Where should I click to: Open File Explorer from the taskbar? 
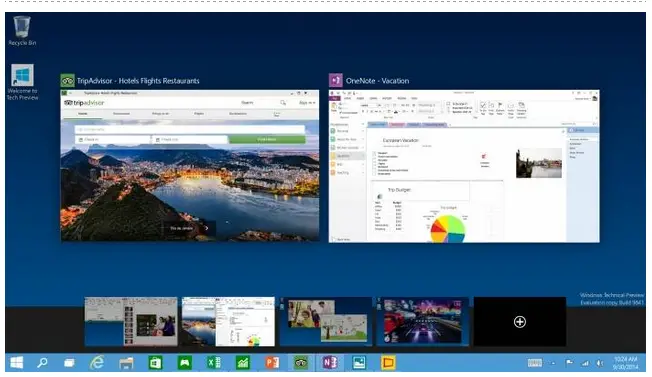[x=126, y=363]
